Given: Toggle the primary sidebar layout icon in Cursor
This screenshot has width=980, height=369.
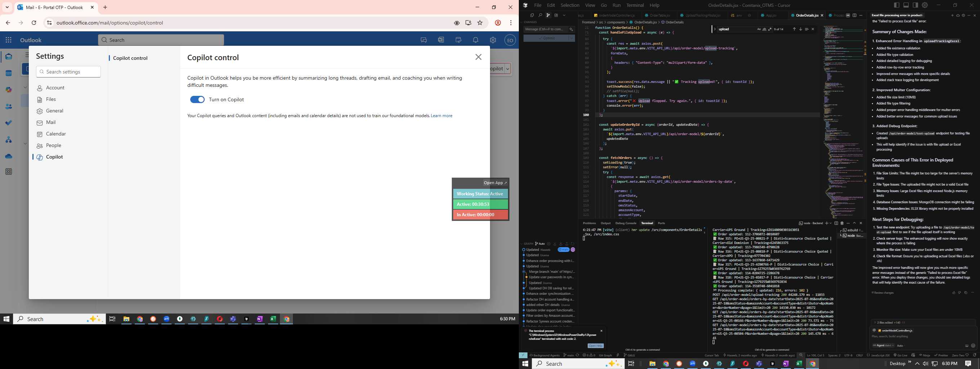Looking at the screenshot, I should (x=897, y=5).
